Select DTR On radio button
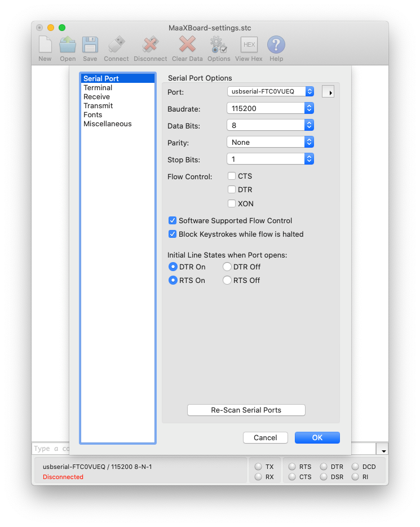Screen dimensions: 420x527 pos(173,267)
